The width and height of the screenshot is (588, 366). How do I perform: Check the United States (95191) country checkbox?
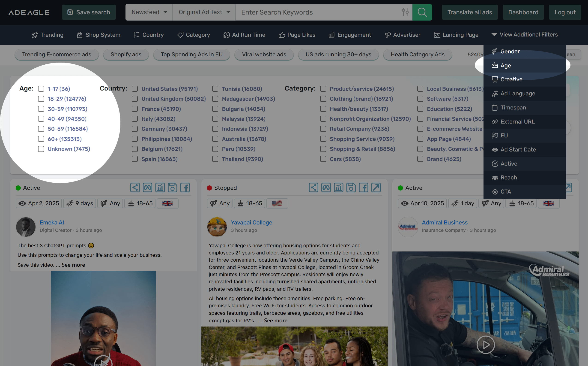[x=135, y=89]
